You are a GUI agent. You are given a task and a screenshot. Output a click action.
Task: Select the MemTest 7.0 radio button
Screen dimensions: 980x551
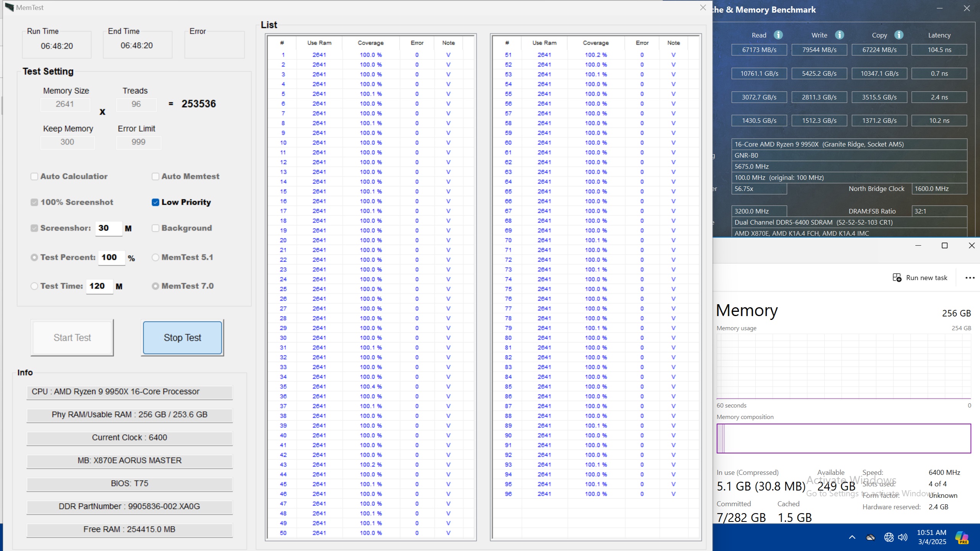(x=155, y=286)
